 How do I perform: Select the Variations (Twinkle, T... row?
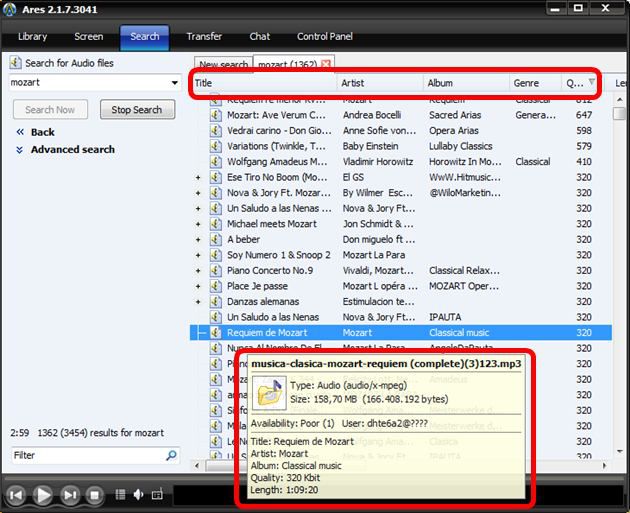pyautogui.click(x=401, y=146)
